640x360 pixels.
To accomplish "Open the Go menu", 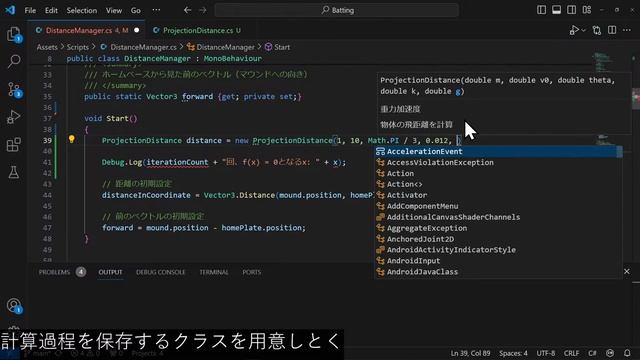I will click(136, 10).
